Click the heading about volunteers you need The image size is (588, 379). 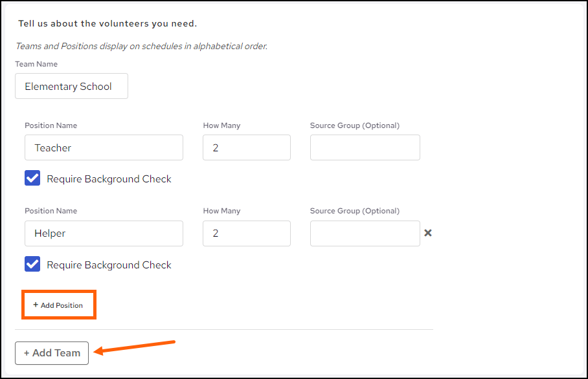(107, 24)
